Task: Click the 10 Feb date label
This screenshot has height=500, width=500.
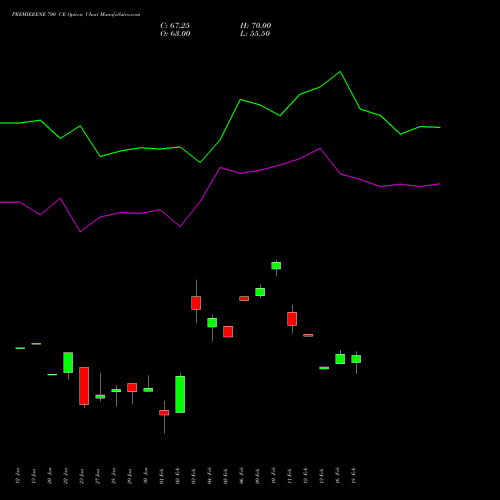Action: point(274,476)
